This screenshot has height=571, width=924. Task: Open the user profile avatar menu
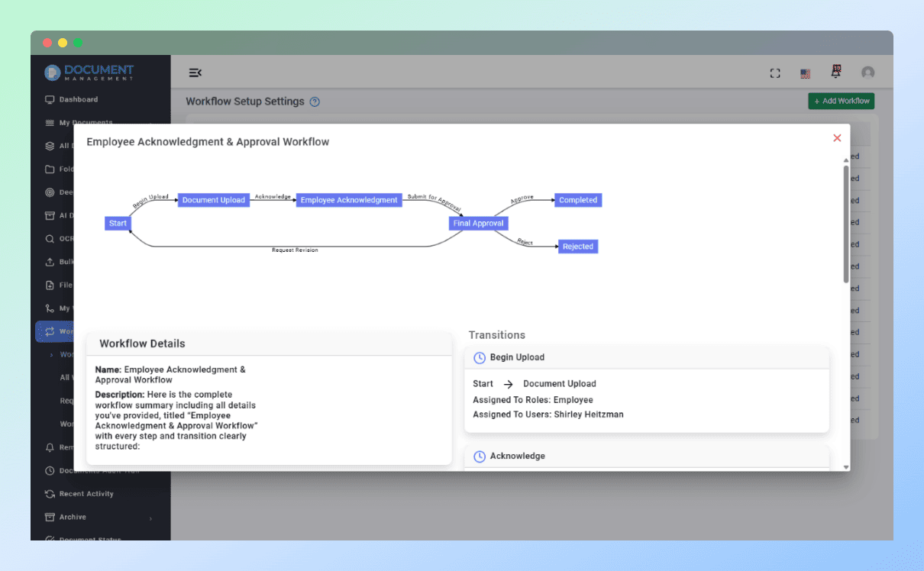(867, 73)
